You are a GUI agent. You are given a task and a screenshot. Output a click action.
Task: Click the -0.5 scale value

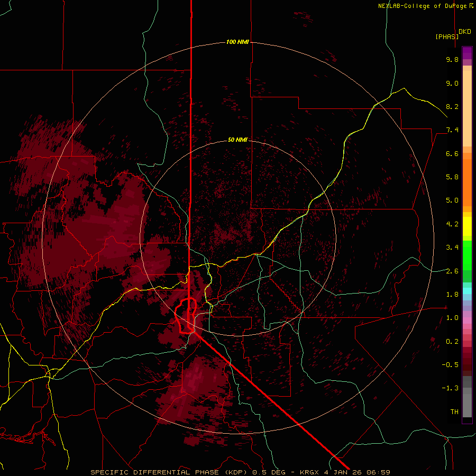click(450, 365)
